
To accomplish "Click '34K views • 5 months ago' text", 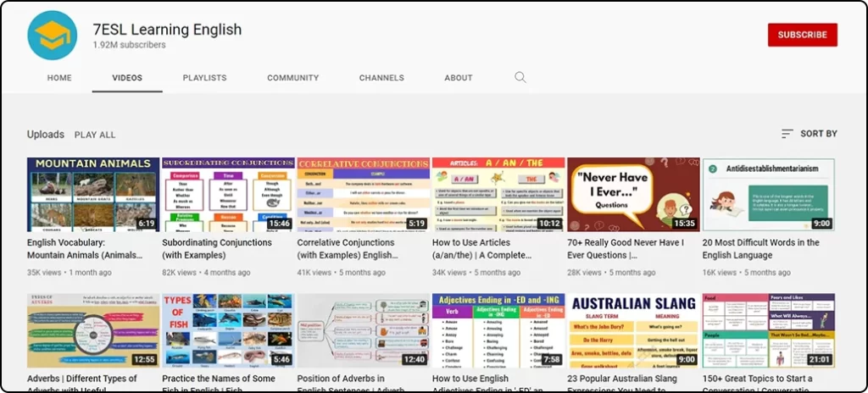I will 476,273.
